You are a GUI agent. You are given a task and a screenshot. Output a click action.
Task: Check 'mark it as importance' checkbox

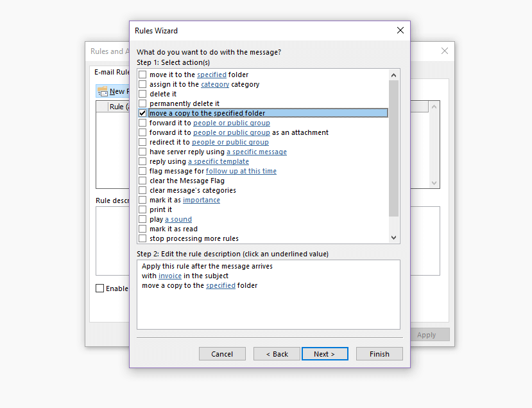142,200
